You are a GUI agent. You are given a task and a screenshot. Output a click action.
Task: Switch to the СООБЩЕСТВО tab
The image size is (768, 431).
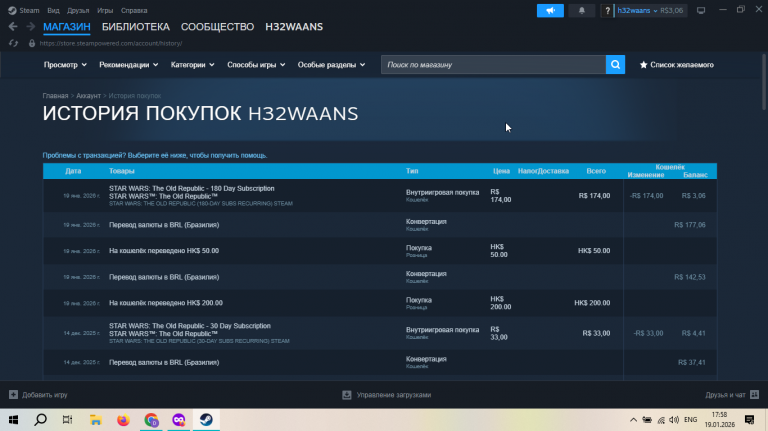pyautogui.click(x=217, y=27)
